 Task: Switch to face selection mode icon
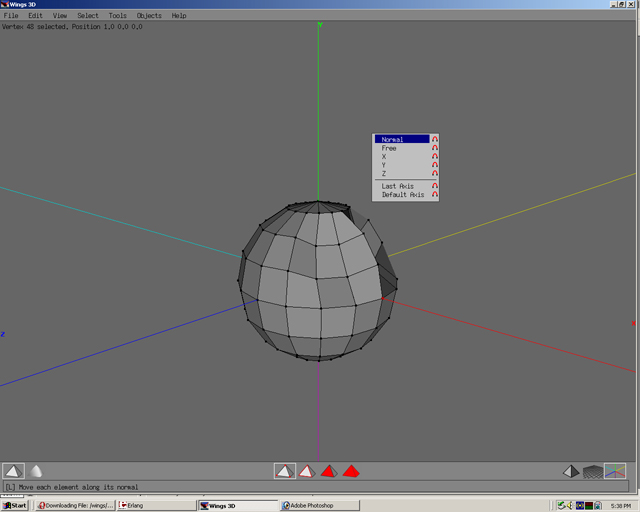point(329,471)
